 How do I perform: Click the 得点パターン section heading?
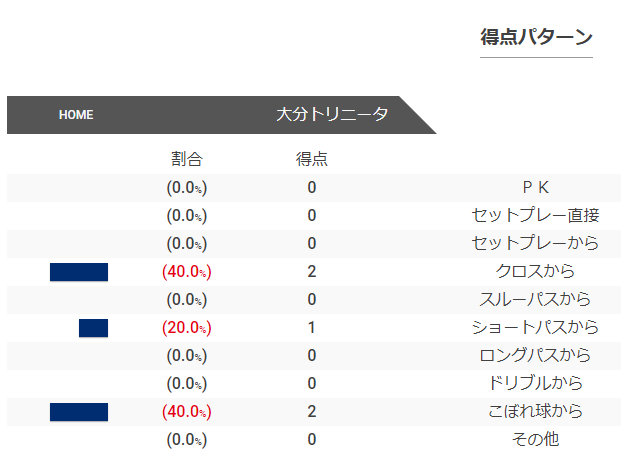click(x=536, y=37)
